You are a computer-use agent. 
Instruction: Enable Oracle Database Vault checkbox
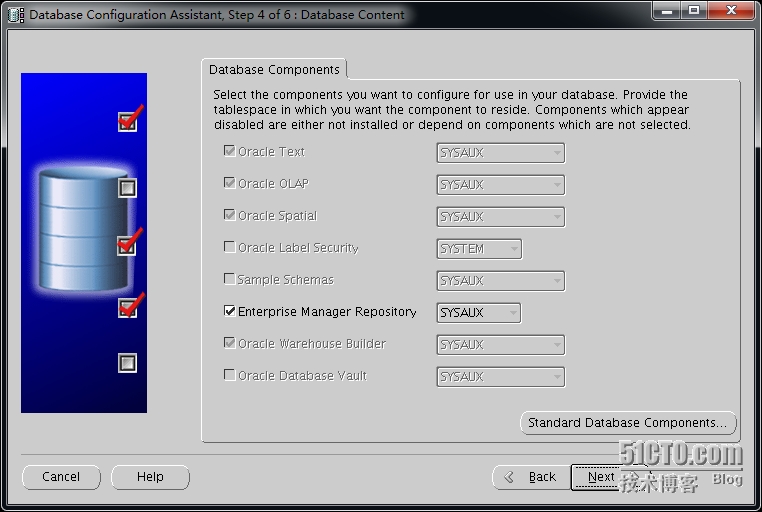(x=229, y=375)
